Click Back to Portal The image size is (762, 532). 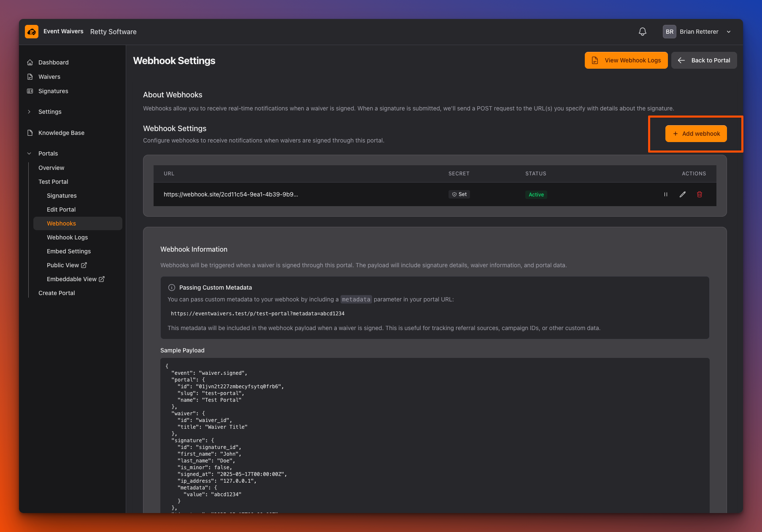click(x=704, y=60)
